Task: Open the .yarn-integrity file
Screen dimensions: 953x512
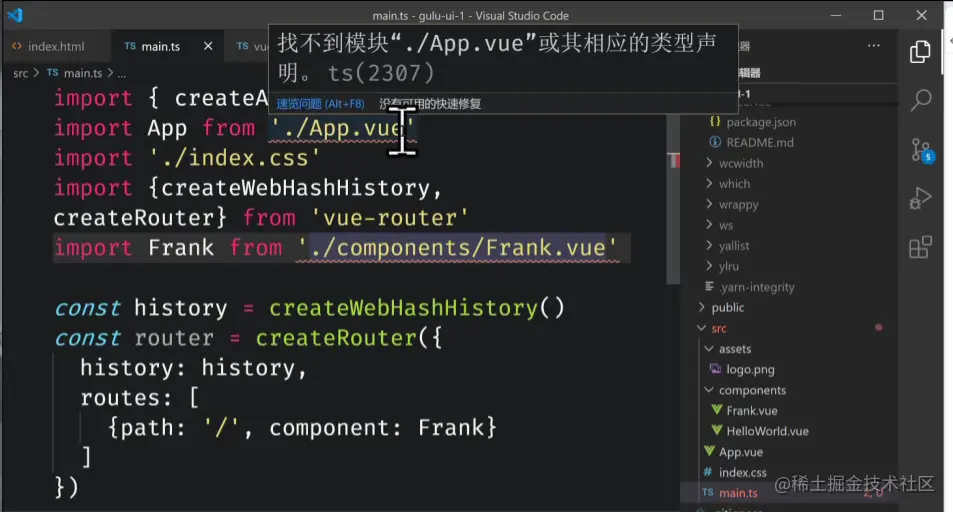Action: pos(757,288)
